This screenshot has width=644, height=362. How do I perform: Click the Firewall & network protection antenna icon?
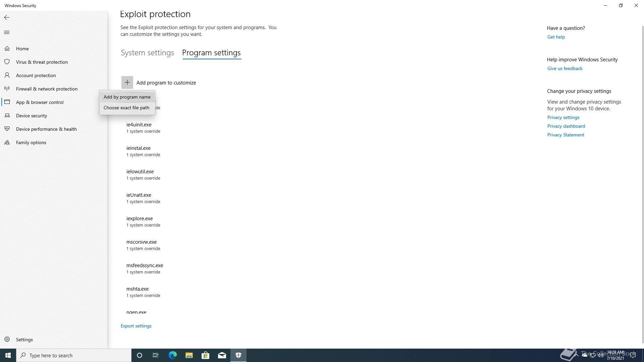pyautogui.click(x=7, y=89)
